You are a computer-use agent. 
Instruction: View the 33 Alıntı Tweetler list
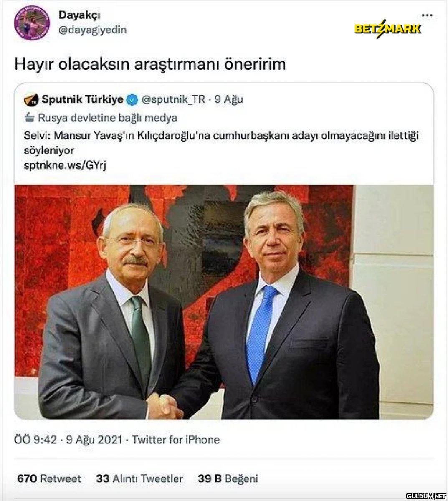[x=139, y=478]
